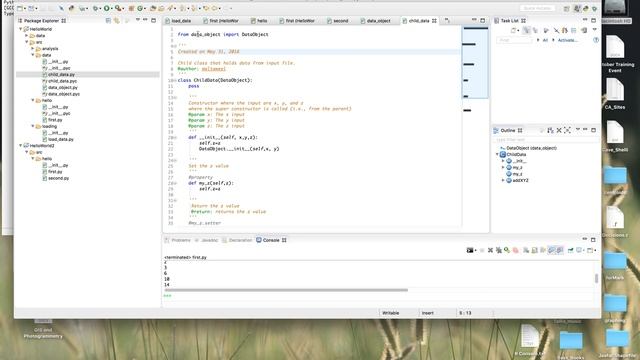
Task: Click Remove All Terminated Launches icon
Action: (x=499, y=250)
